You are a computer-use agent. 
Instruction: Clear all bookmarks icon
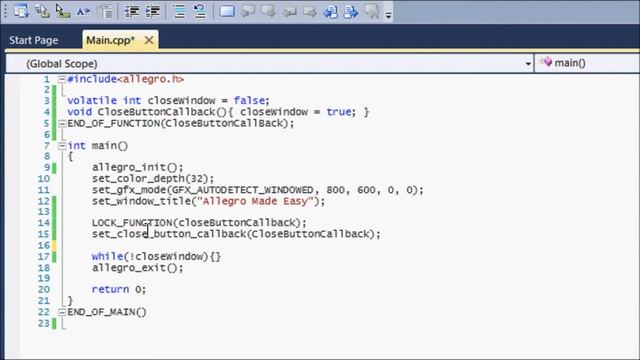372,11
